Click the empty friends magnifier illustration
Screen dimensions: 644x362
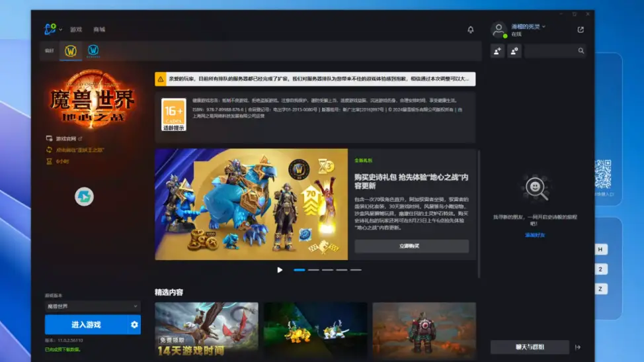[x=535, y=188]
